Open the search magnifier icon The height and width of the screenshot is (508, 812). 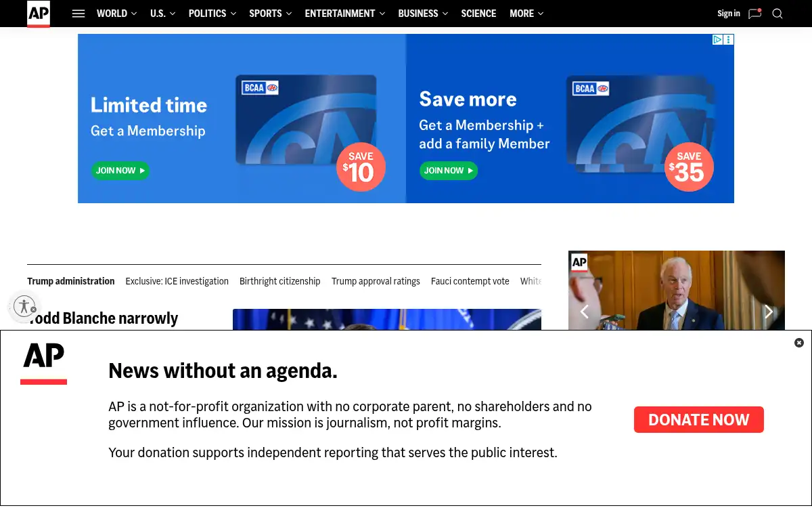pos(777,14)
